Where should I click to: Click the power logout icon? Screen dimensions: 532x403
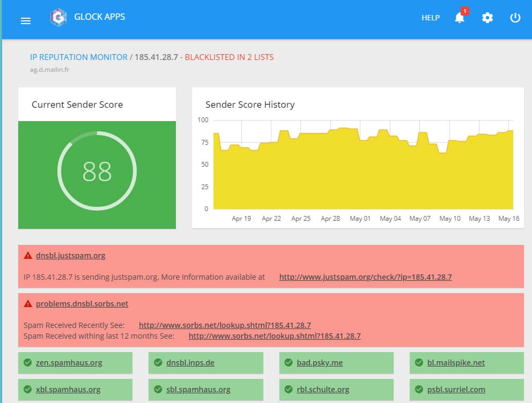pos(515,18)
